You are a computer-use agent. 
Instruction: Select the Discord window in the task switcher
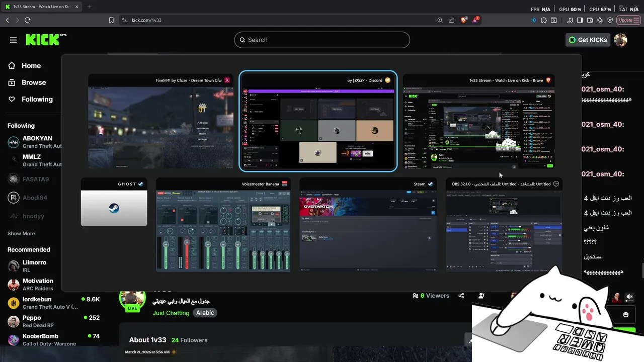318,121
